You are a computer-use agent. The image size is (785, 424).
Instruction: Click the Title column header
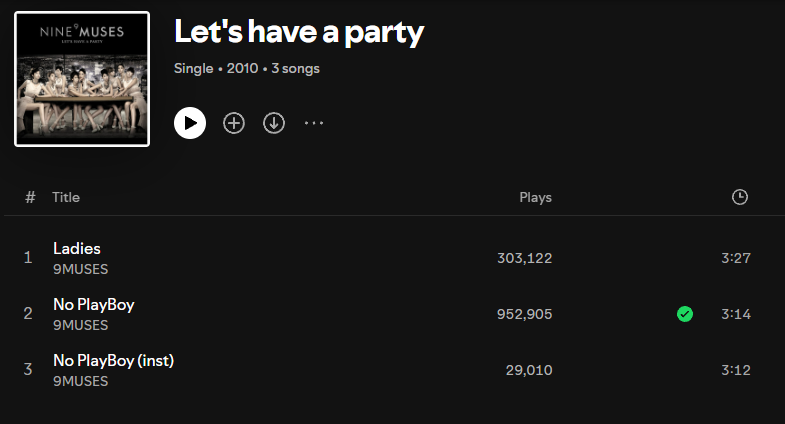66,197
